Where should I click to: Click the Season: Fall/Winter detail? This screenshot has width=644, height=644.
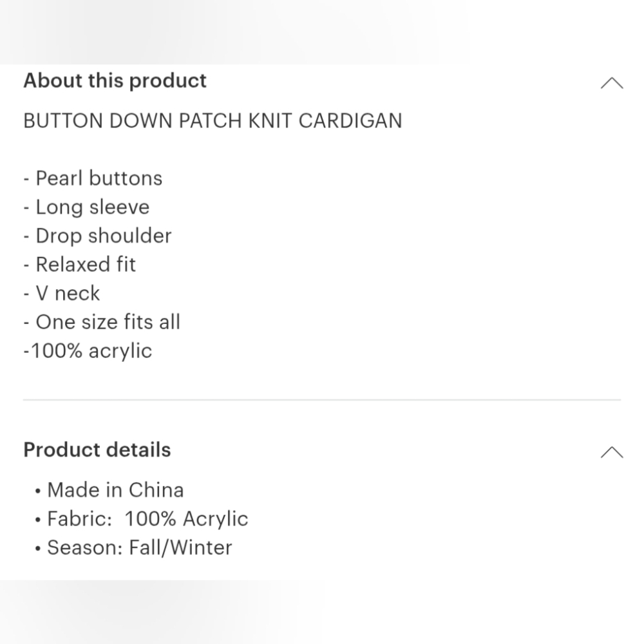(x=139, y=548)
